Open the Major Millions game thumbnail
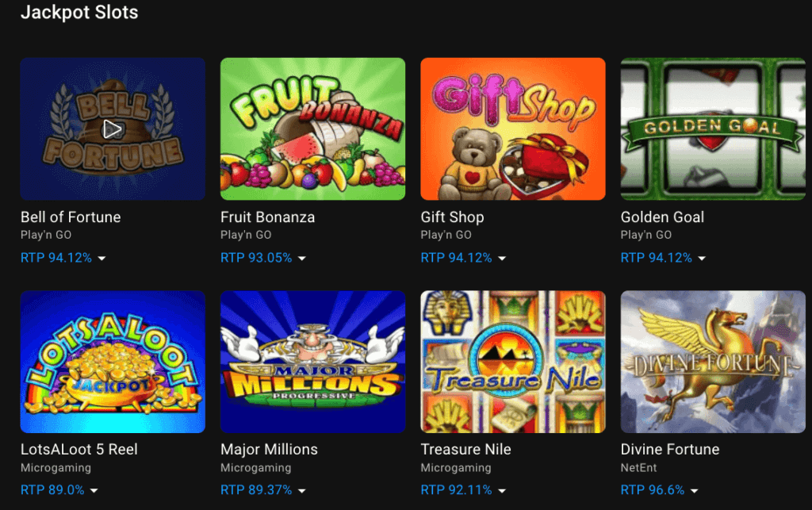This screenshot has height=510, width=812. pos(312,361)
